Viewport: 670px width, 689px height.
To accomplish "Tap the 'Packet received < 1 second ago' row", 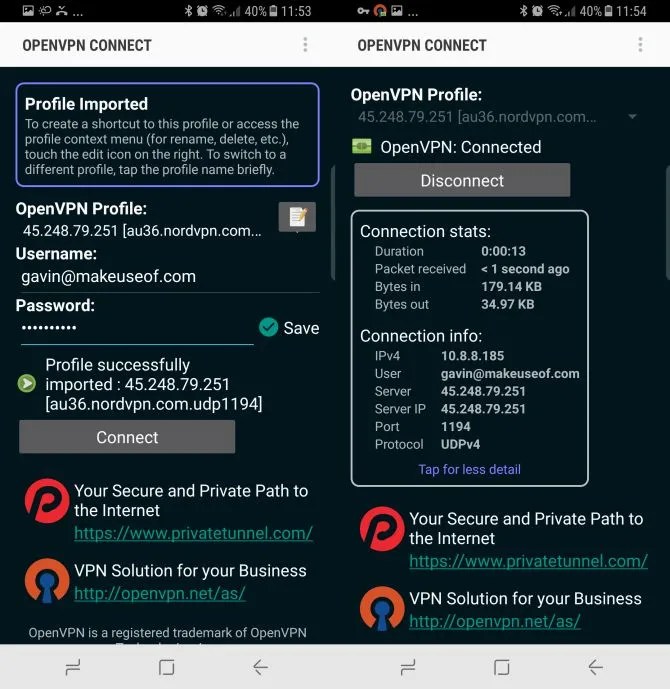I will [472, 269].
